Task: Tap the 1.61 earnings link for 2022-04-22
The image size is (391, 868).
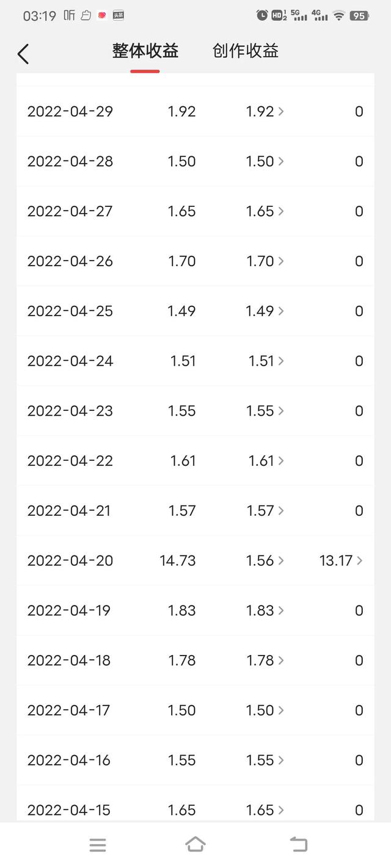Action: [x=261, y=461]
